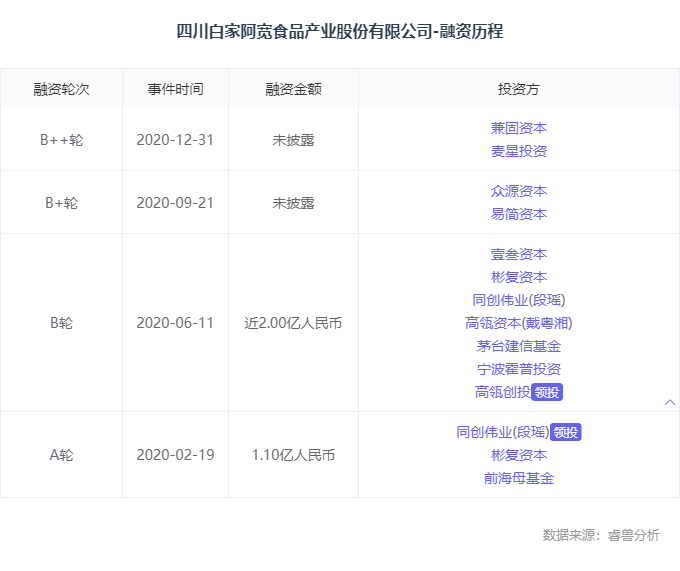This screenshot has width=680, height=571.
Task: Open the 兼固资本 investor link
Action: click(518, 128)
